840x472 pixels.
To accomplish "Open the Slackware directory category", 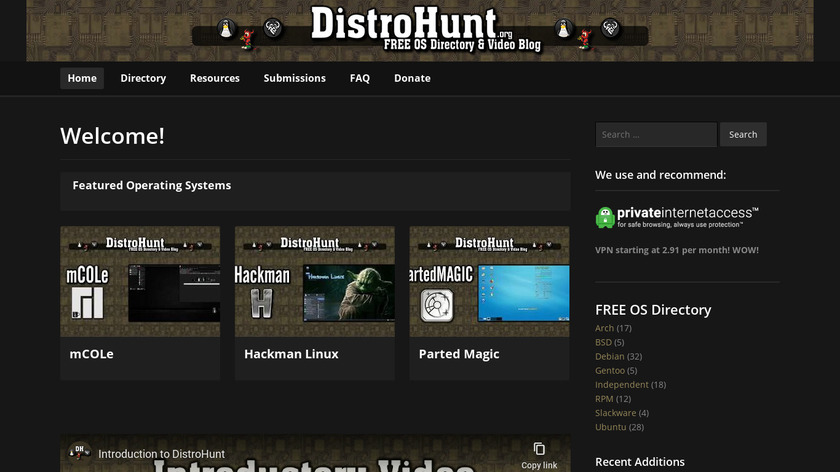I will click(x=616, y=413).
